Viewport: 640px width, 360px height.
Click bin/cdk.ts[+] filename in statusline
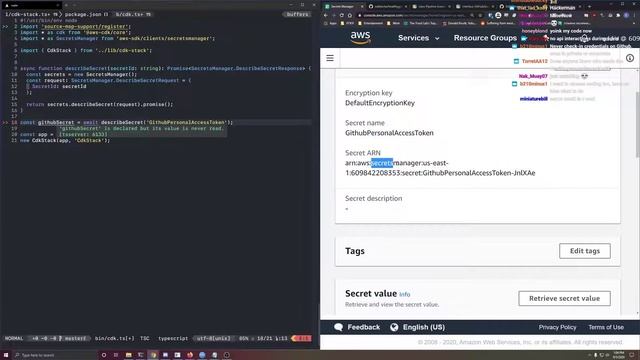[115, 338]
